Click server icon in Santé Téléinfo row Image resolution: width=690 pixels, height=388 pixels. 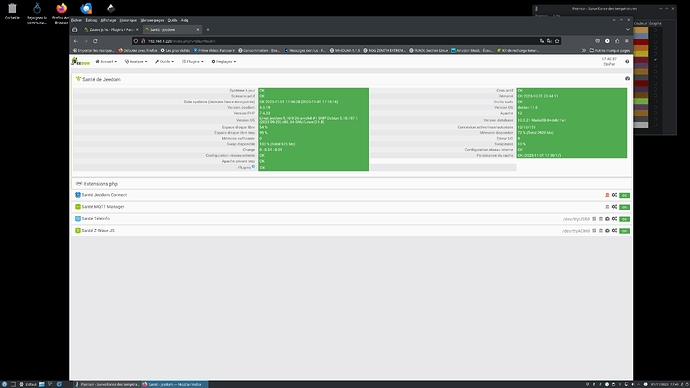[x=594, y=219]
